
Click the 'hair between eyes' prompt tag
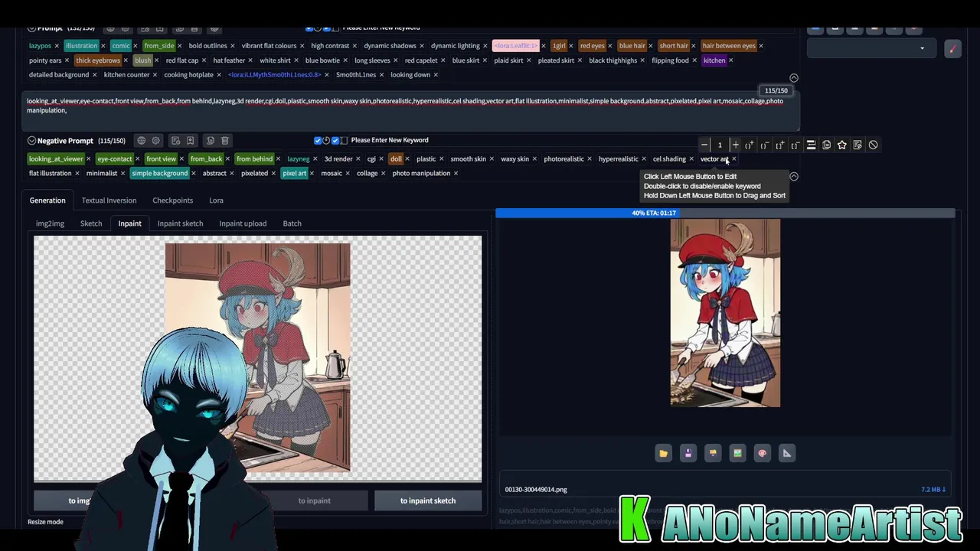point(729,46)
